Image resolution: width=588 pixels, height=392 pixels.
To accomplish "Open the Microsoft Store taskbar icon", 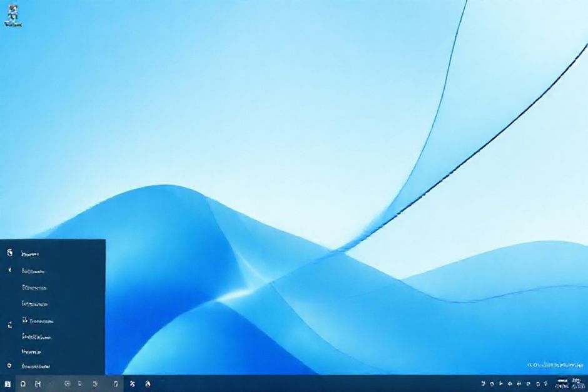I will click(95, 384).
